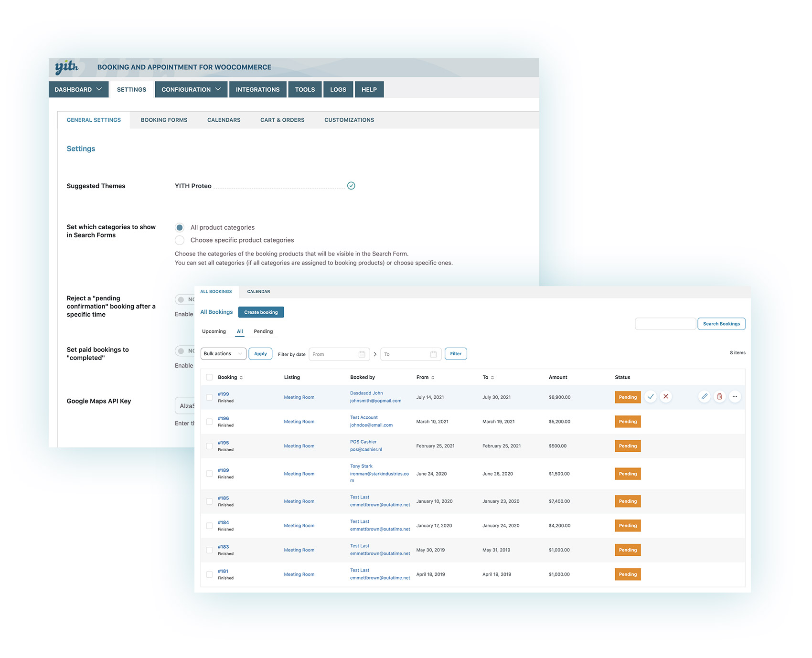Open more options for booking #199
This screenshot has height=658, width=812.
point(735,397)
